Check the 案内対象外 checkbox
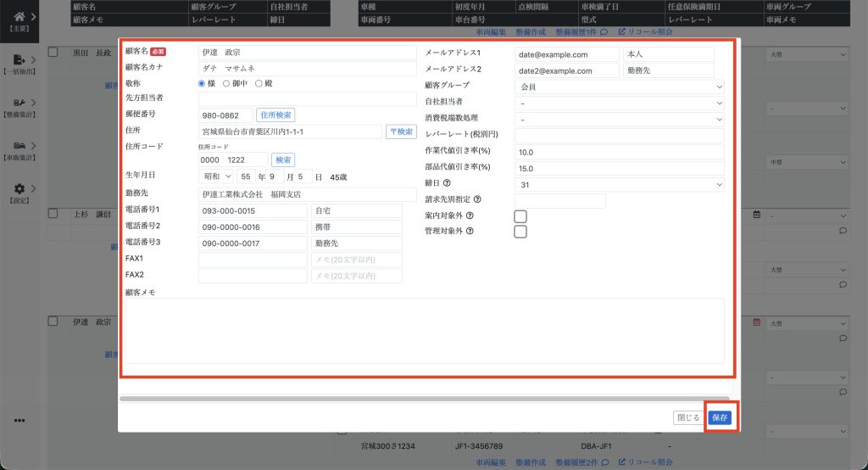868x470 pixels. (520, 216)
